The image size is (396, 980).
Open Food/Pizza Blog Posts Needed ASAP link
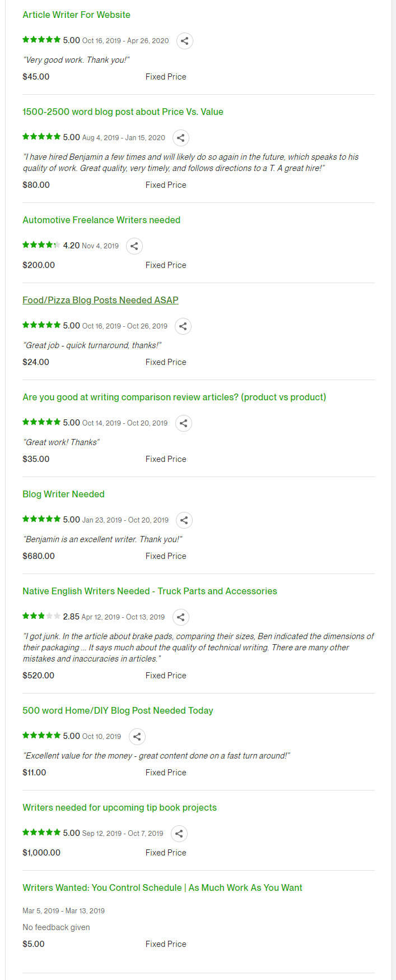point(100,301)
